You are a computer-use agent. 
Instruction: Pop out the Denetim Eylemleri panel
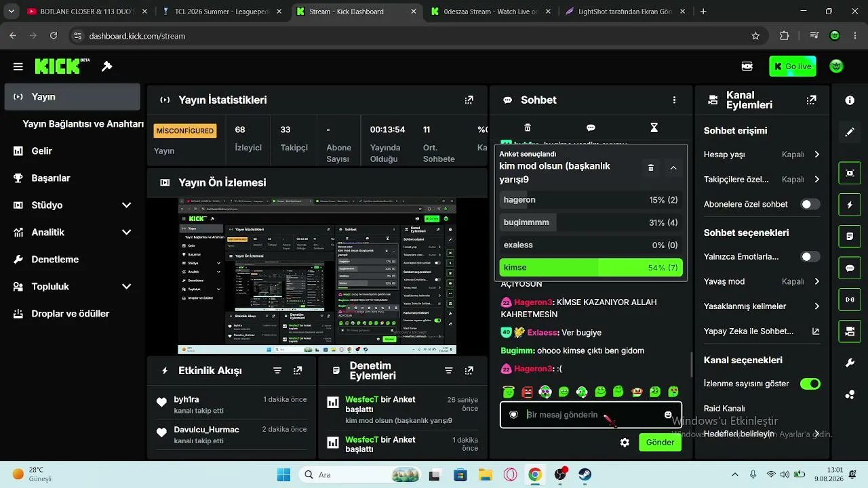469,371
